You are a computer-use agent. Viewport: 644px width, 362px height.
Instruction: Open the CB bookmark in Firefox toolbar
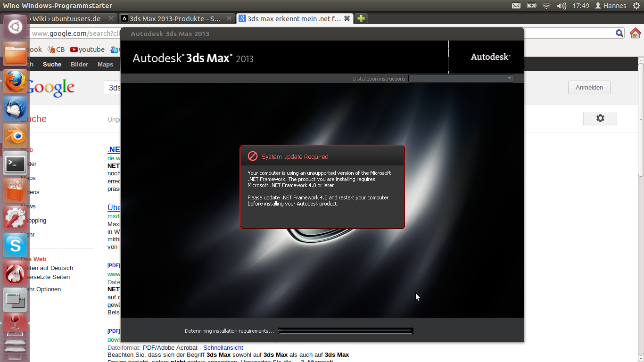(x=56, y=49)
